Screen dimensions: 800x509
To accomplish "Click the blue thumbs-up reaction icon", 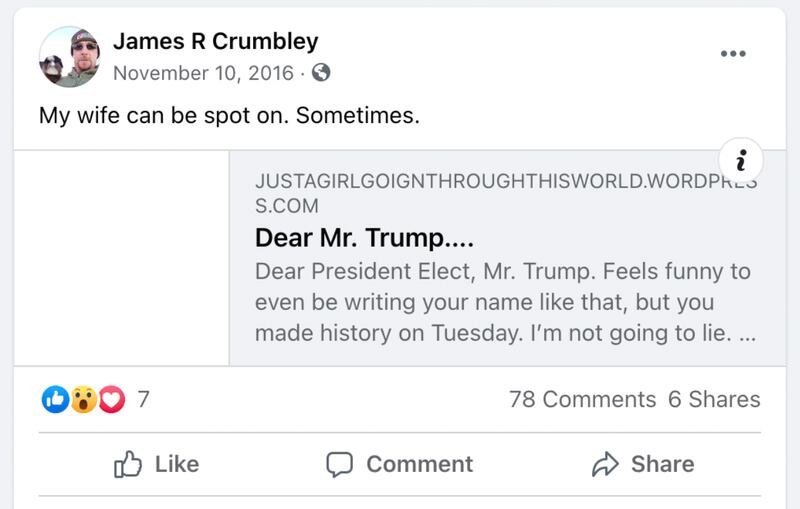I will tap(56, 400).
